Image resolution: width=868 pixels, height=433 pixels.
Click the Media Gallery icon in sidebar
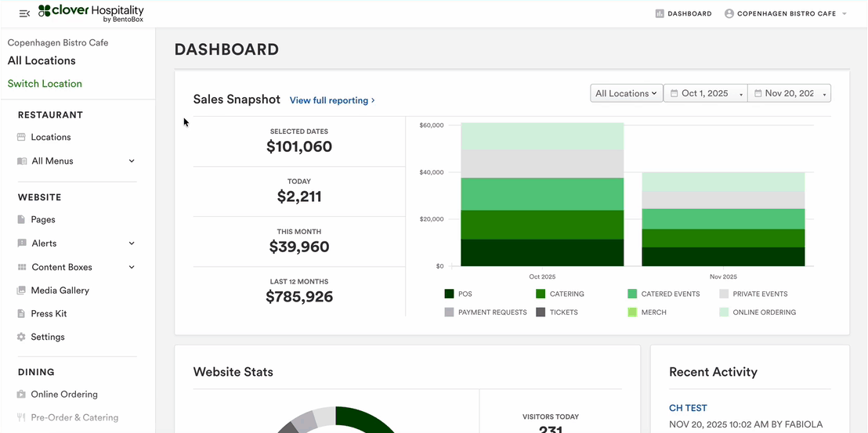pos(22,290)
